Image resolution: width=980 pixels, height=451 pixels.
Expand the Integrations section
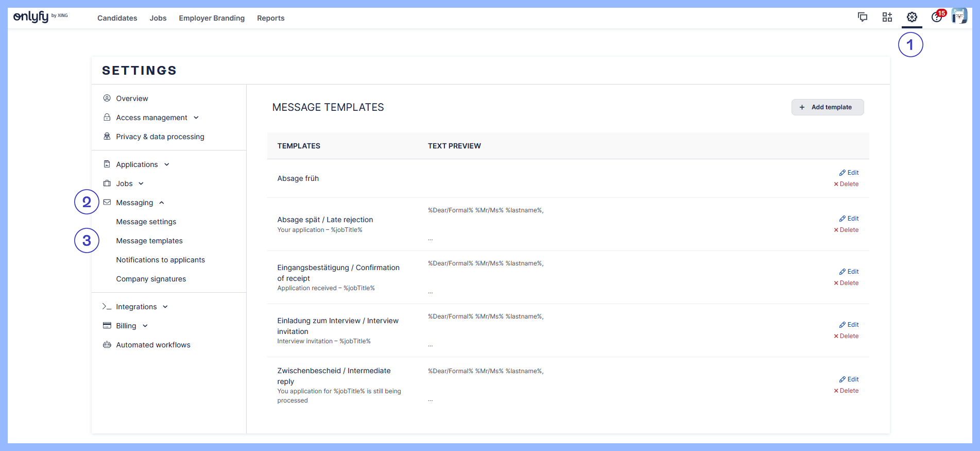pyautogui.click(x=136, y=307)
